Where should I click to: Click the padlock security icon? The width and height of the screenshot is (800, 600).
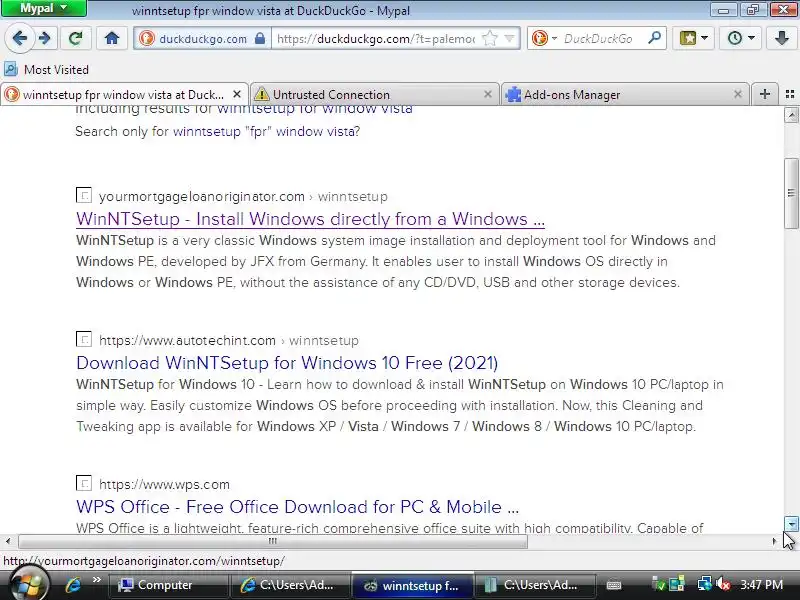(x=260, y=38)
